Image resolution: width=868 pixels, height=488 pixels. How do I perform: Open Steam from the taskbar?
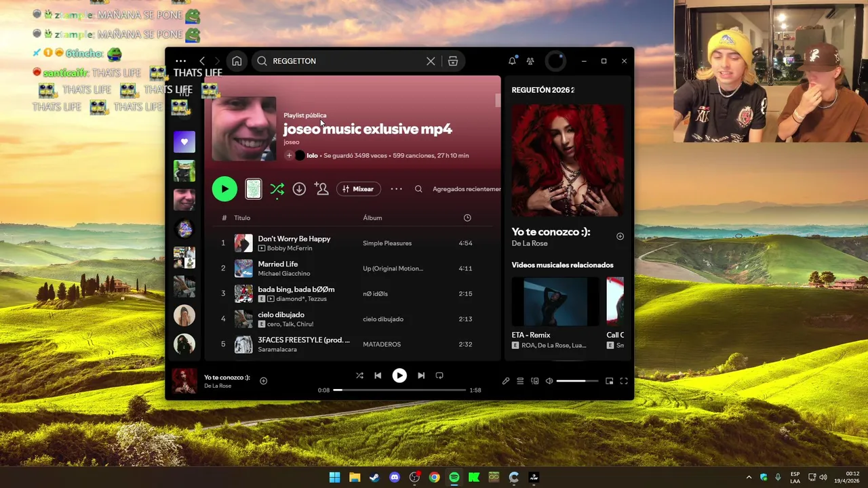(374, 477)
